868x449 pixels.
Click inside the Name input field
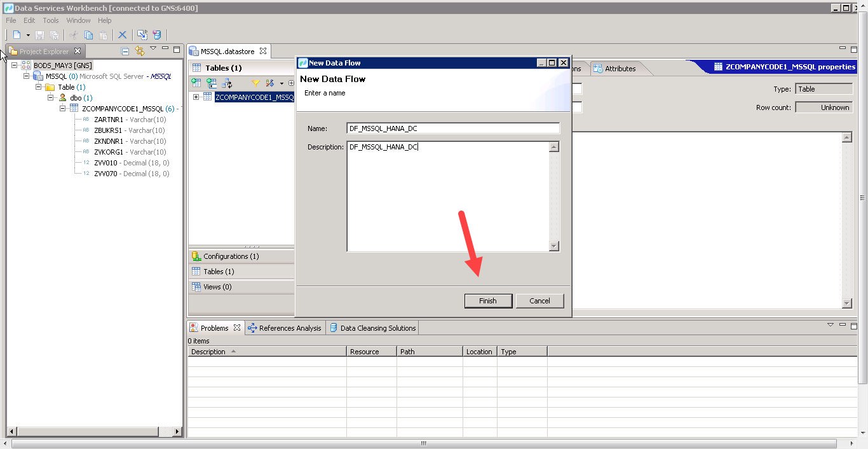tap(452, 128)
